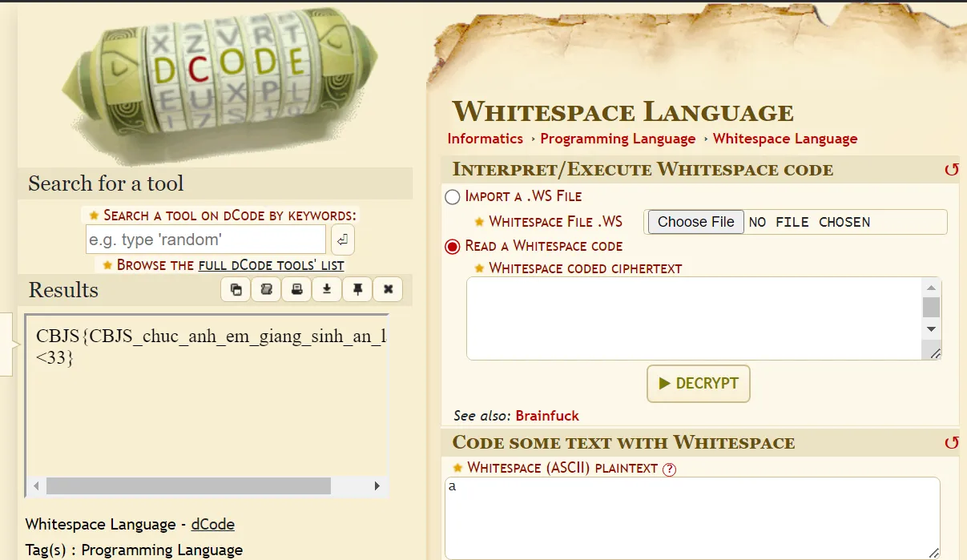967x560 pixels.
Task: Submit keyword search with enter-arrow icon
Action: 342,240
